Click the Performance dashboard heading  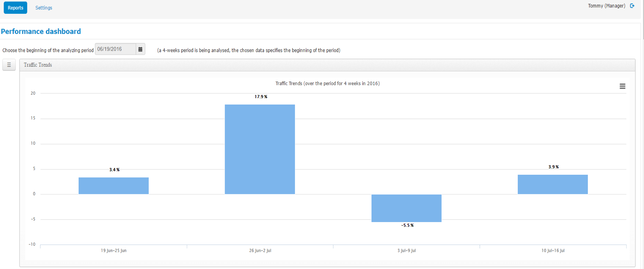click(x=41, y=31)
